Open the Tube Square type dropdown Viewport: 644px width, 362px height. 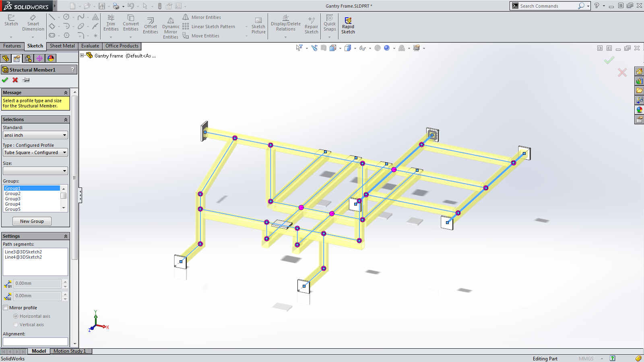(35, 152)
